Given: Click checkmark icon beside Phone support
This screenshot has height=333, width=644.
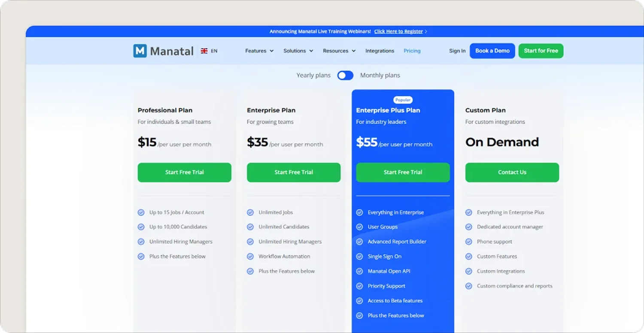Looking at the screenshot, I should pyautogui.click(x=469, y=242).
